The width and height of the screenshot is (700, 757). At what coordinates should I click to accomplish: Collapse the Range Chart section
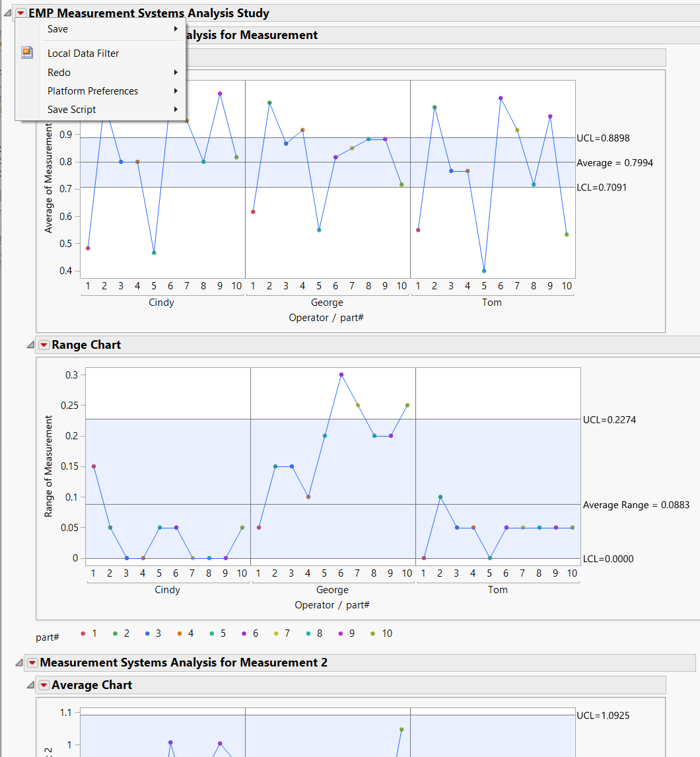[29, 344]
